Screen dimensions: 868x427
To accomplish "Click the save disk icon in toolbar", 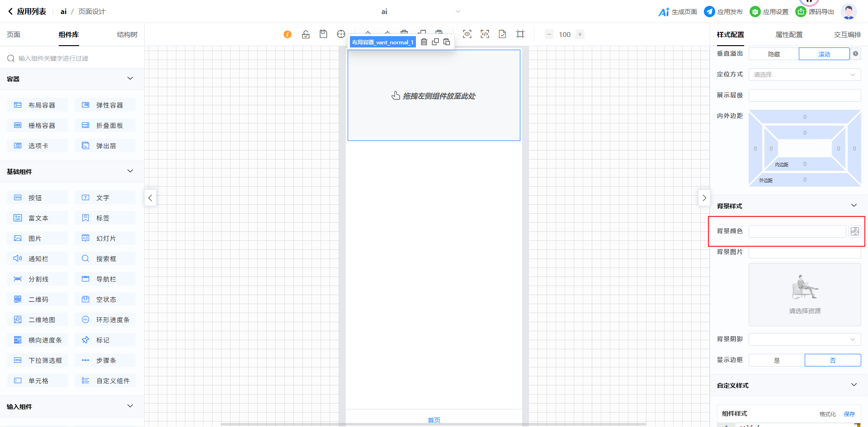I will pyautogui.click(x=323, y=34).
